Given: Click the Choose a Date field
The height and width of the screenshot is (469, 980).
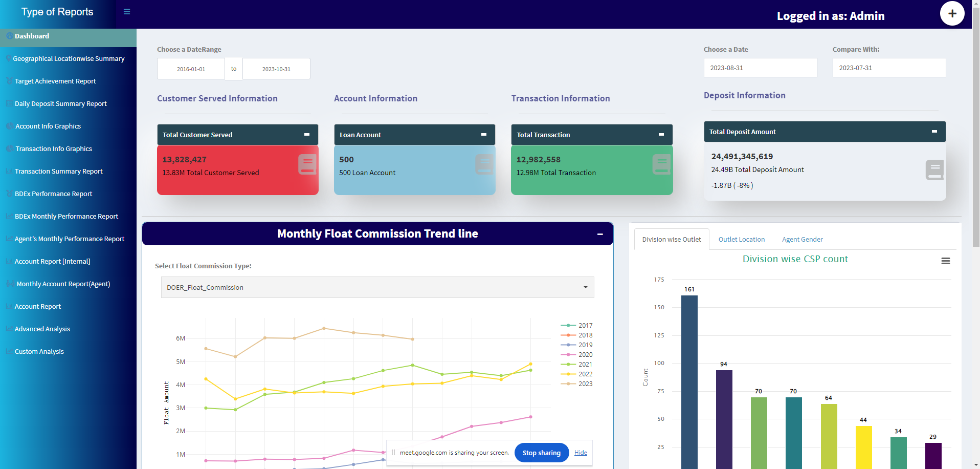Looking at the screenshot, I should click(760, 68).
